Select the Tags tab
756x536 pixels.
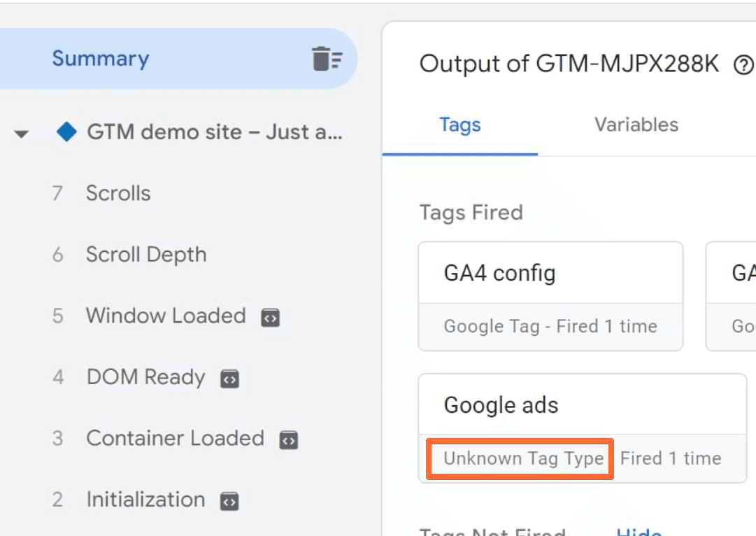(459, 125)
